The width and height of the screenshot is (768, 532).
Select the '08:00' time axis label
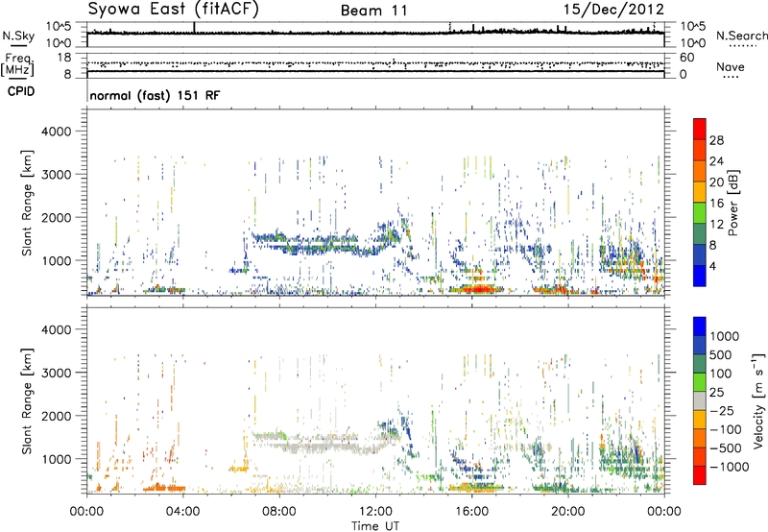279,512
